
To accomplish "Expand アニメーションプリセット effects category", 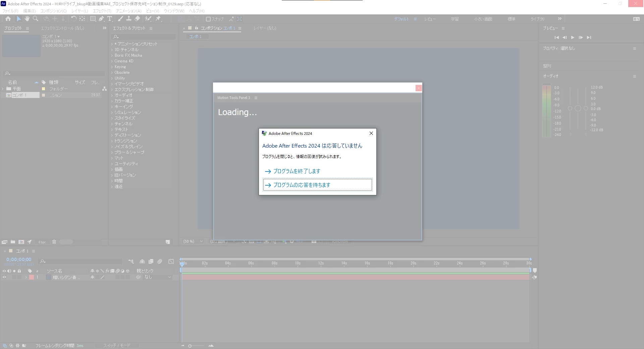I will click(112, 44).
